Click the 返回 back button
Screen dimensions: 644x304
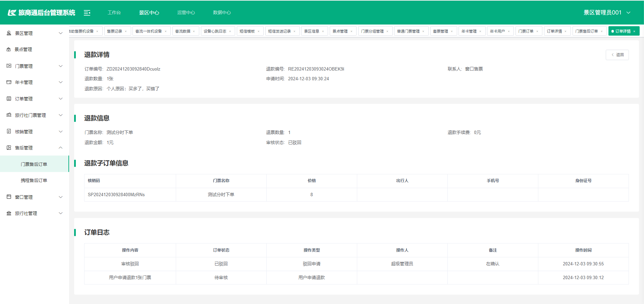tap(617, 55)
